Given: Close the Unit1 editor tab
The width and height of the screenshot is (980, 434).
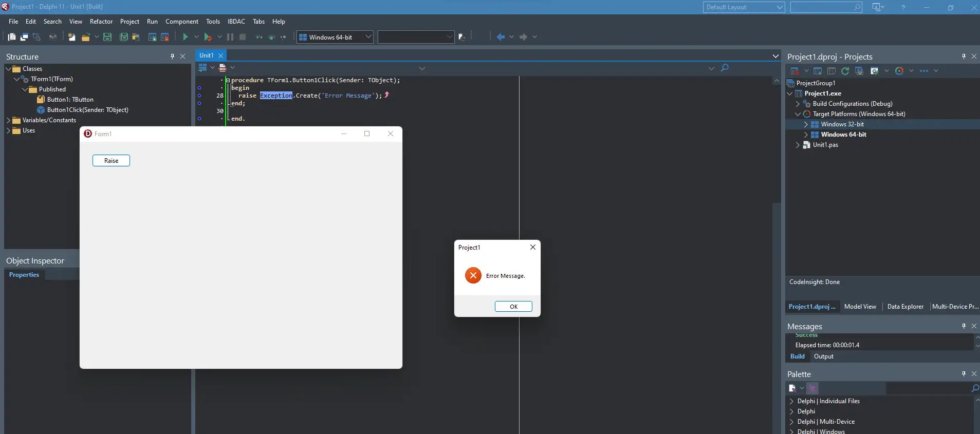Looking at the screenshot, I should 221,55.
